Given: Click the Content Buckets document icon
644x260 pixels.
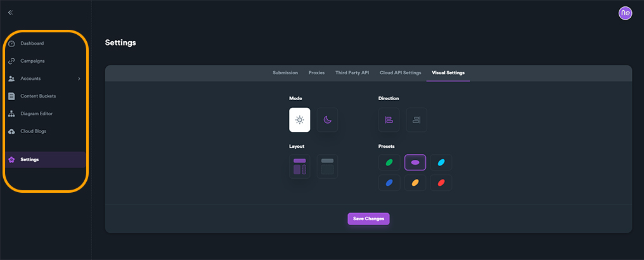Looking at the screenshot, I should tap(11, 96).
